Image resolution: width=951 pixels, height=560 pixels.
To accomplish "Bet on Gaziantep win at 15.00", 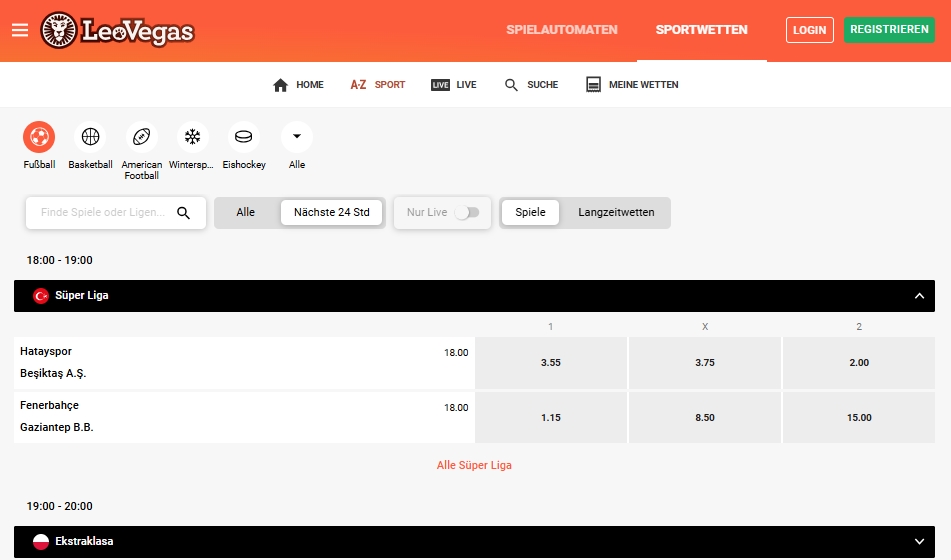I will tap(859, 417).
